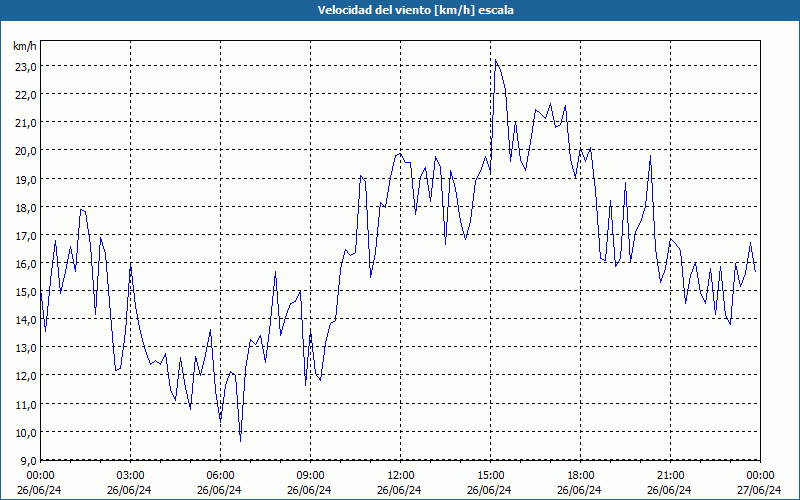
Task: Select the '27/06/24' date label
Action: [759, 490]
